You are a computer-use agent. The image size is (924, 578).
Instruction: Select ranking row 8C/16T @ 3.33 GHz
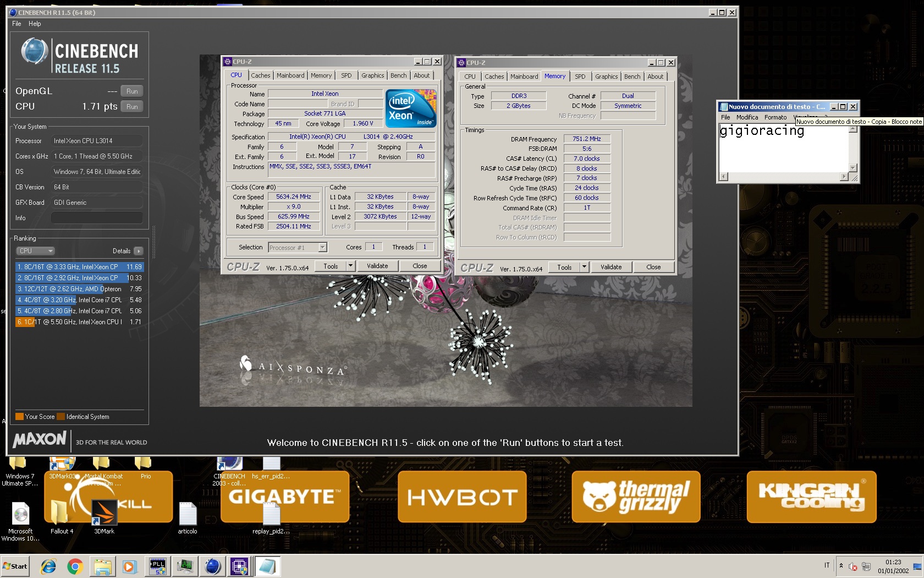pos(80,267)
